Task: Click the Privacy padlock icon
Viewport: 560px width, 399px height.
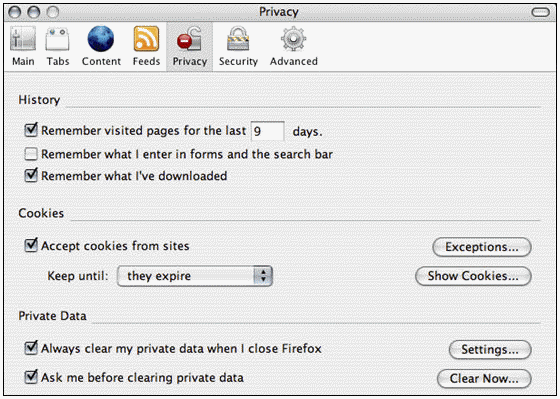Action: pos(189,39)
